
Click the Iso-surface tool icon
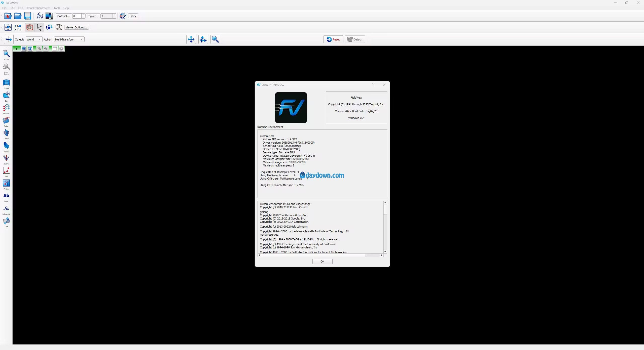click(6, 96)
